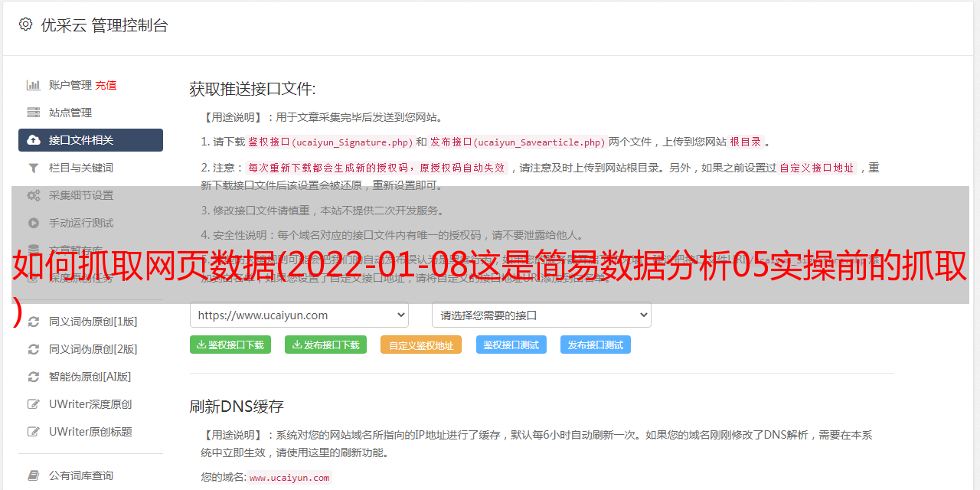
Task: Select 接口文件相关 menu item
Action: pyautogui.click(x=90, y=140)
